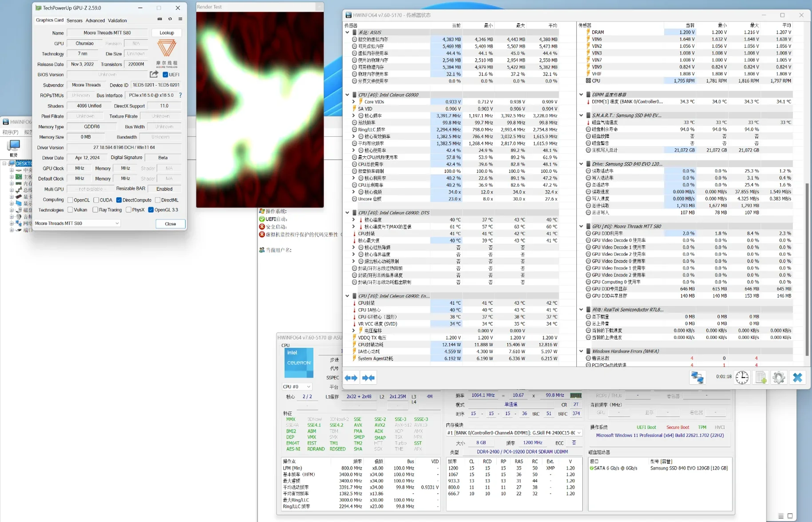
Task: Open the GPU-Z hamburger menu
Action: (180, 19)
